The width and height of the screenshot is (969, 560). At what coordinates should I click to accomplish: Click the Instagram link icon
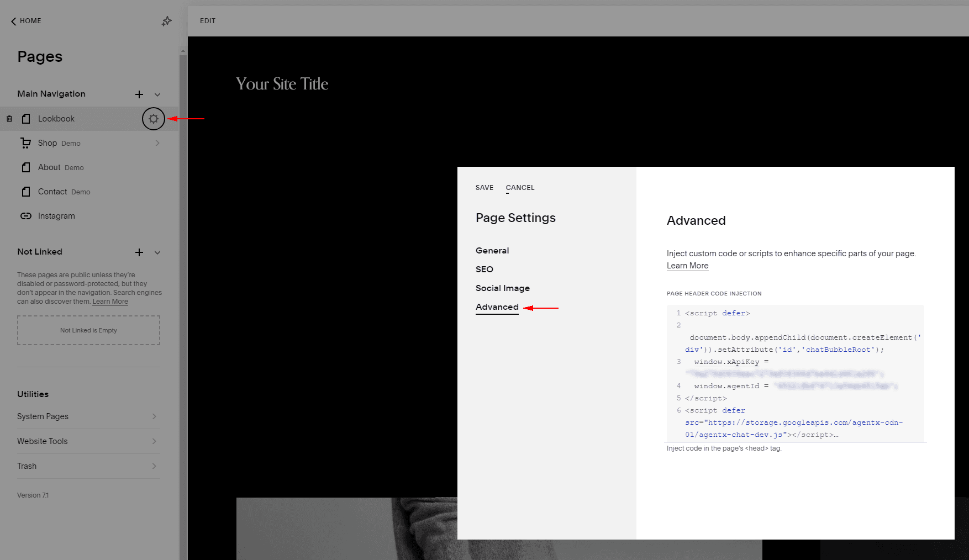pyautogui.click(x=26, y=216)
